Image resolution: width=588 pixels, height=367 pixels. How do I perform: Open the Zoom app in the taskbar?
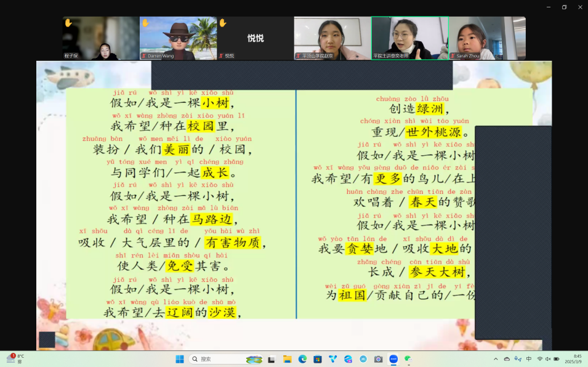point(393,359)
